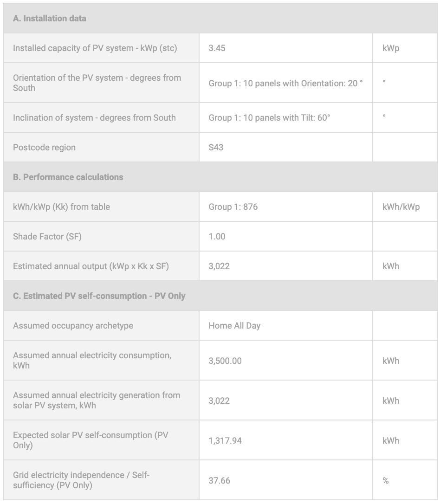Screen dimensions: 440x504
Task: Select the installed capacity value 3.45
Action: 217,48
